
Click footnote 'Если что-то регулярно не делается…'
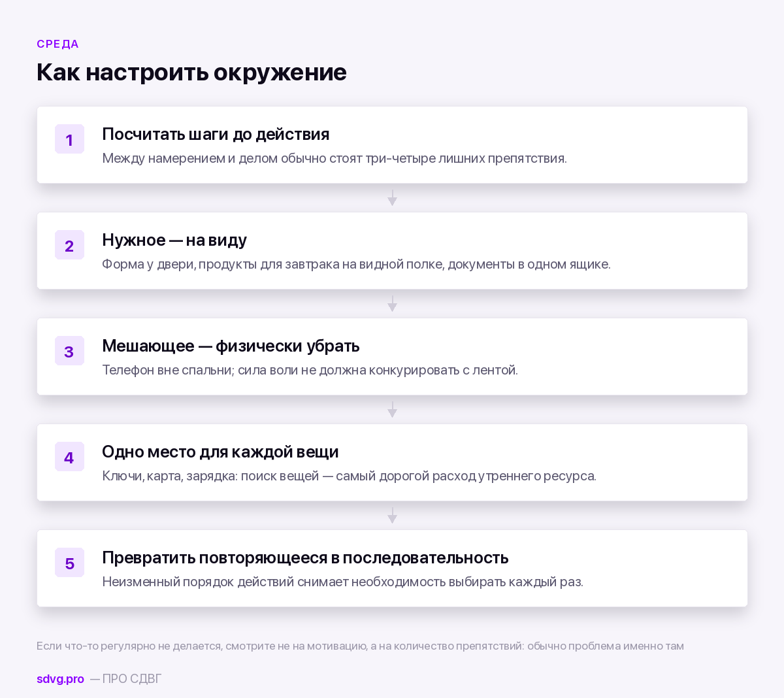[x=360, y=646]
